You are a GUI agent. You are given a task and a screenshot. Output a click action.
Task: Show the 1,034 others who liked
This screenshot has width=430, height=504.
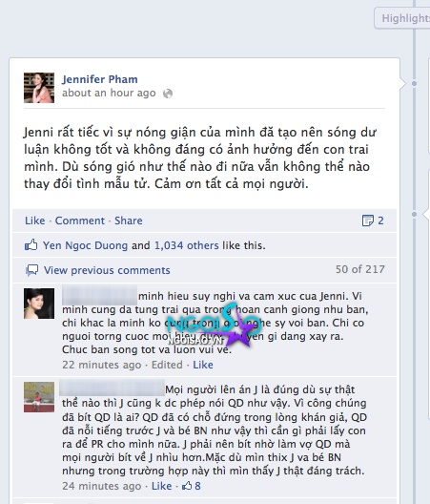(187, 245)
